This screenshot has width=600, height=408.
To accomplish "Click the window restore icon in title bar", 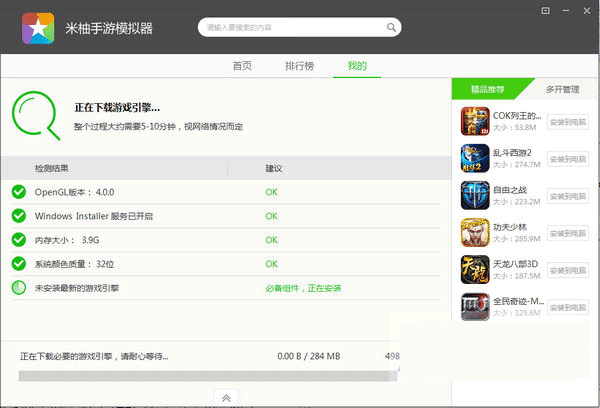I will click(546, 11).
